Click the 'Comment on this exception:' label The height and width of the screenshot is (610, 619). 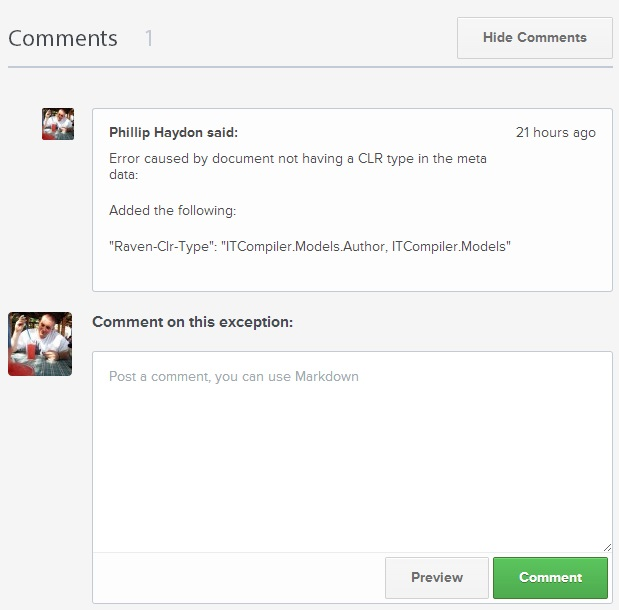tap(193, 322)
